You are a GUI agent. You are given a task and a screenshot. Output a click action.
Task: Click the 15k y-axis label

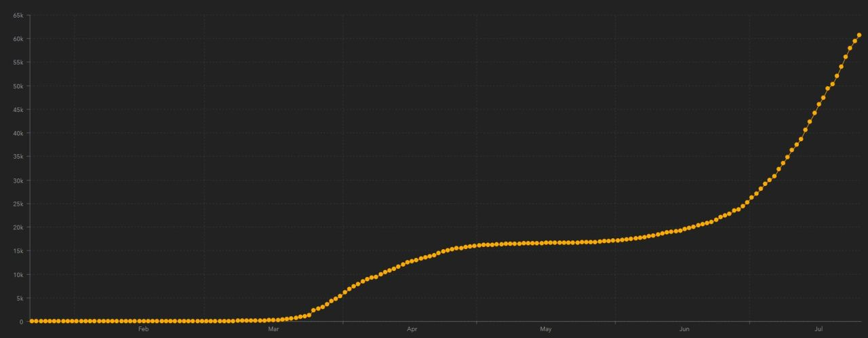[x=18, y=251]
